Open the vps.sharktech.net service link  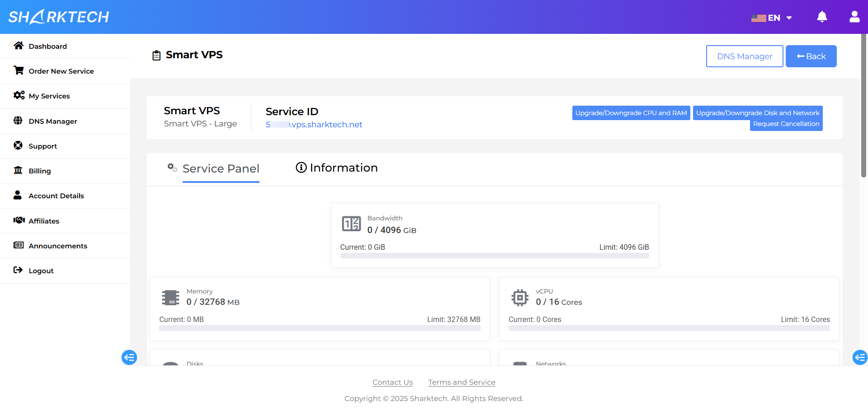click(314, 125)
